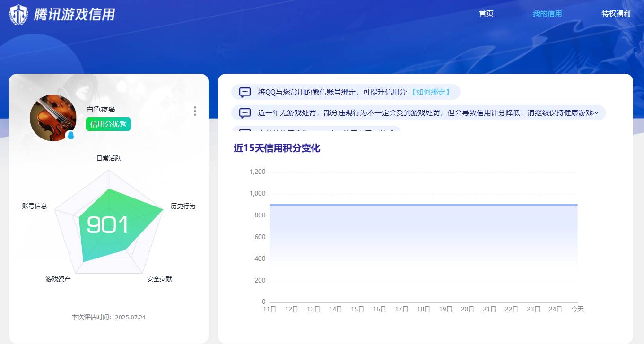Click the speech bubble icon beside the QQ binding tip
The height and width of the screenshot is (344, 644).
click(x=244, y=92)
